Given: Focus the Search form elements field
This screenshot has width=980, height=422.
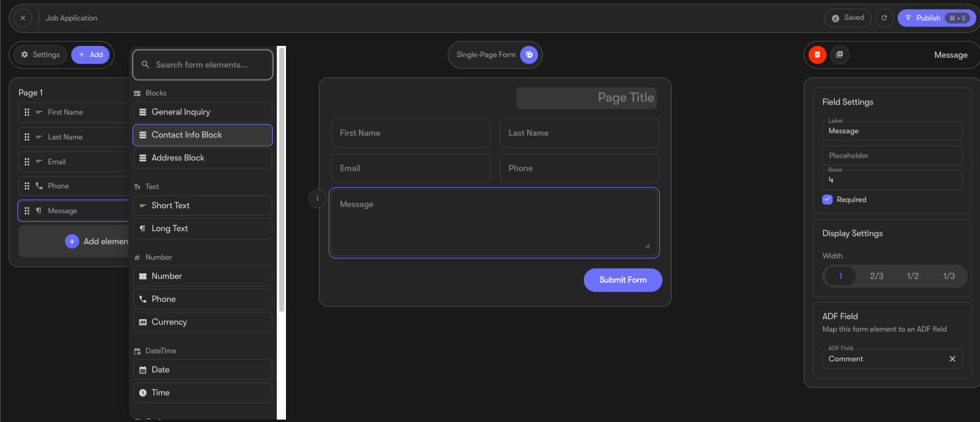Looking at the screenshot, I should point(202,64).
